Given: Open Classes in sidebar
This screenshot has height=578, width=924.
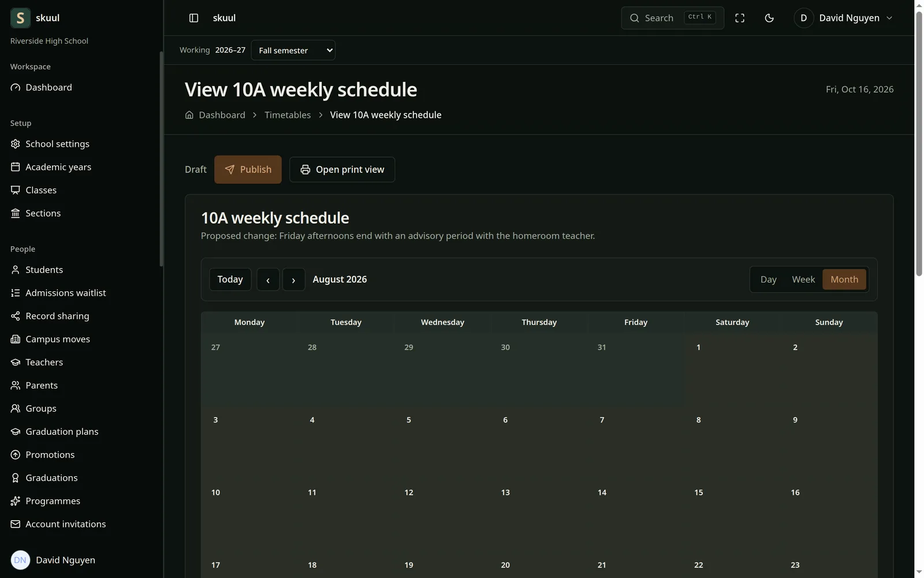Looking at the screenshot, I should pos(81,190).
